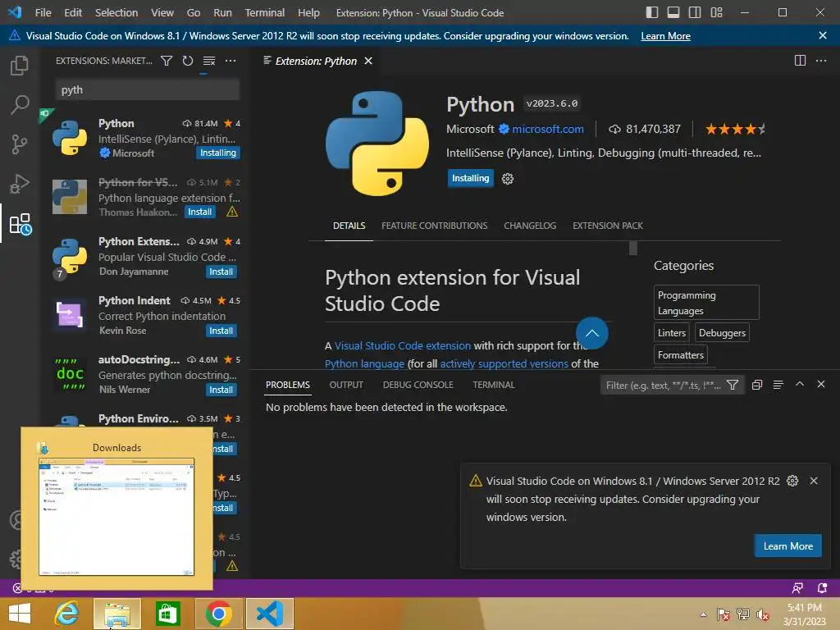
Task: Select the Formatters category
Action: pos(680,354)
